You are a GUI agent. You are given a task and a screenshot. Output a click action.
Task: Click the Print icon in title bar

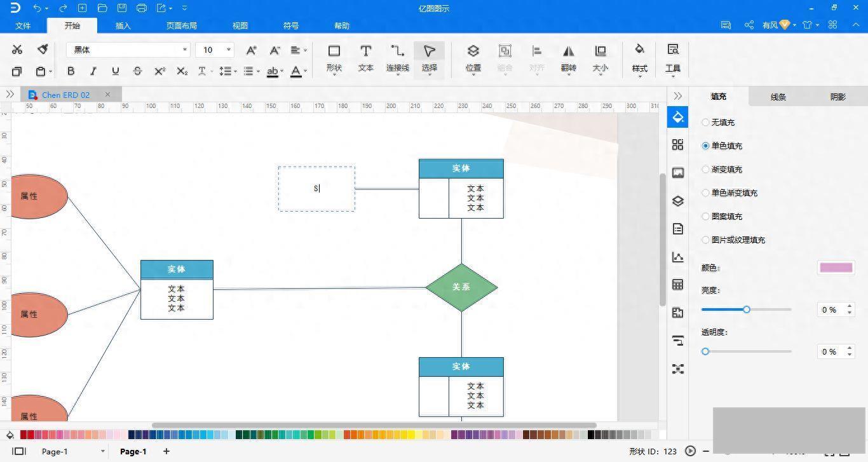(142, 8)
